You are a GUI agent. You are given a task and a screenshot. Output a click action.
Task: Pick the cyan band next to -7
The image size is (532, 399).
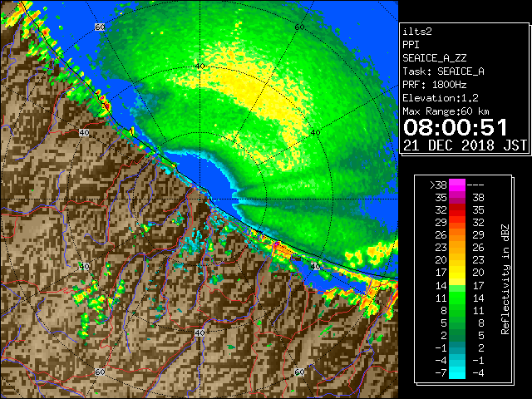(457, 373)
